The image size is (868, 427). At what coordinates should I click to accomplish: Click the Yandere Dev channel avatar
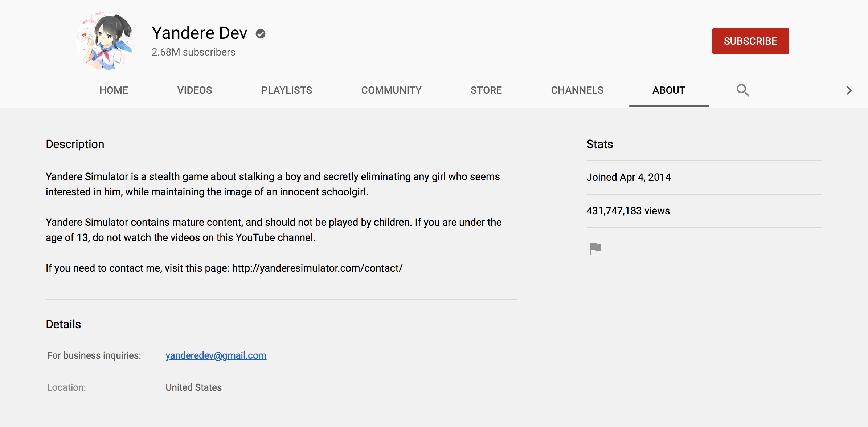click(x=105, y=41)
